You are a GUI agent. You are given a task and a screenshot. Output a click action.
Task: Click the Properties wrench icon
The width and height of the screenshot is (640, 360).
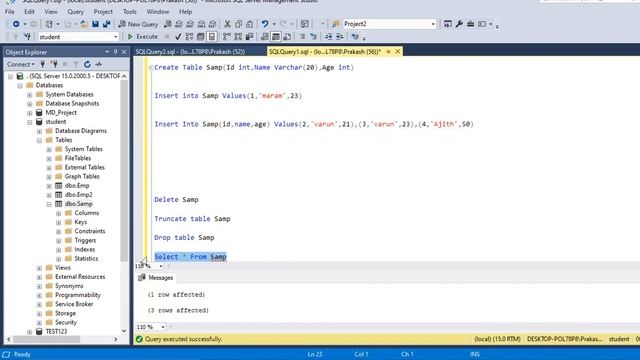pyautogui.click(x=459, y=24)
